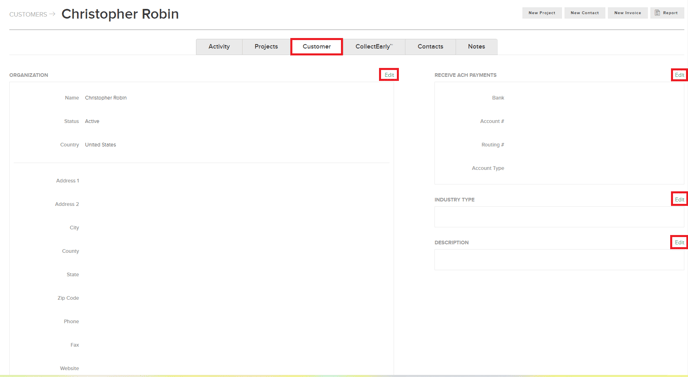Viewport: 688px width, 377px height.
Task: Select the Customer tab
Action: pyautogui.click(x=316, y=47)
